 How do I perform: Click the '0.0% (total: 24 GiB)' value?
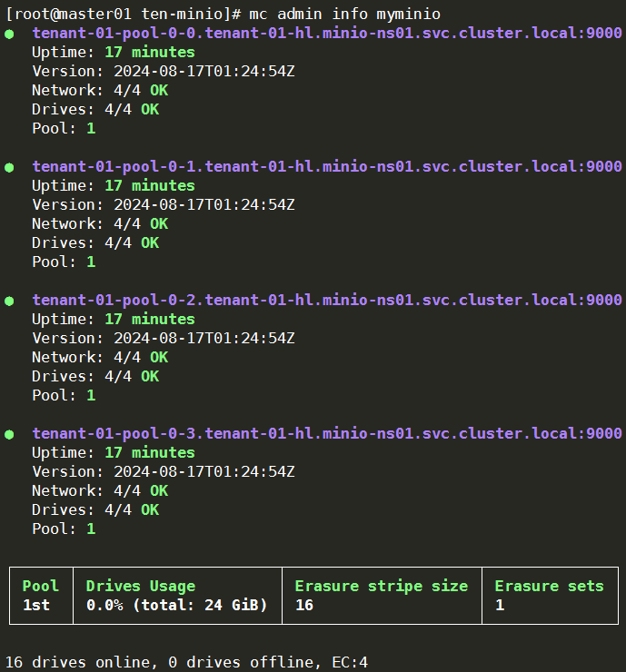click(x=177, y=605)
